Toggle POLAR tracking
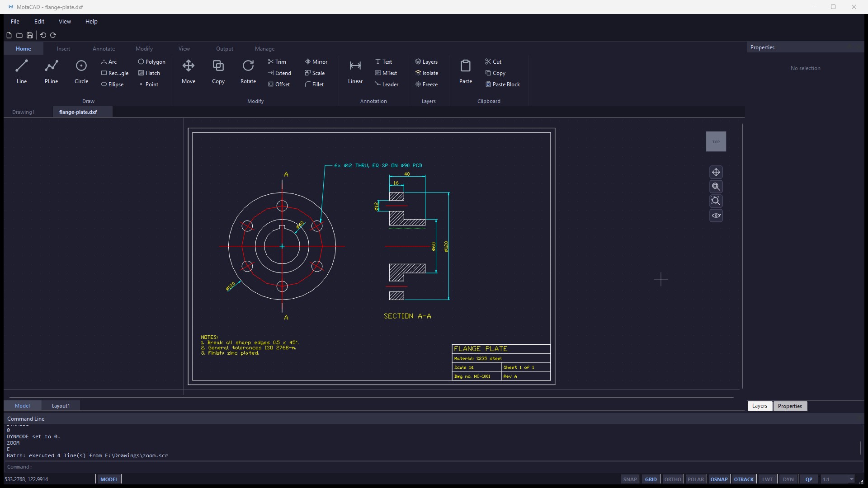868x488 pixels. point(696,479)
